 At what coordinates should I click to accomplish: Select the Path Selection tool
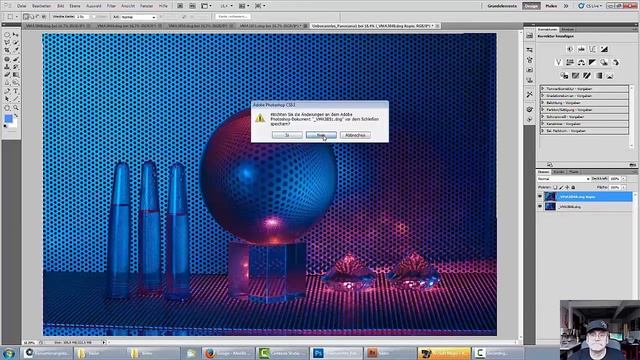(x=7, y=99)
